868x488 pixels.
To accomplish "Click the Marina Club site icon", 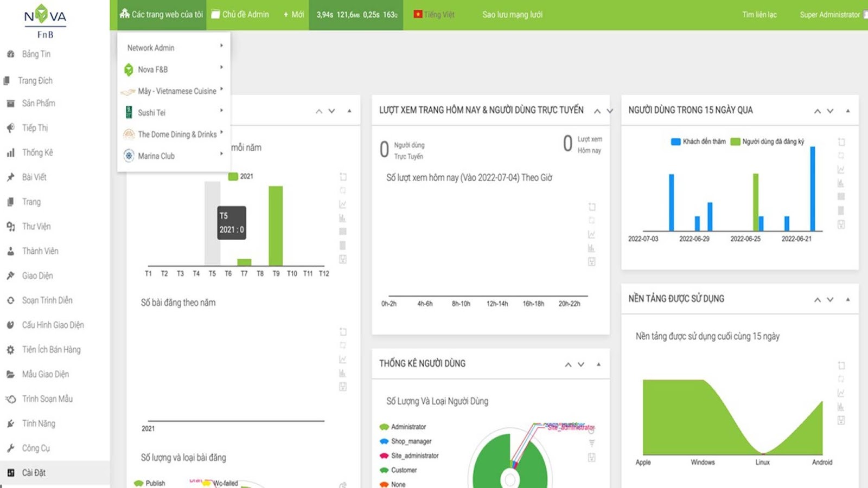I will coord(129,156).
